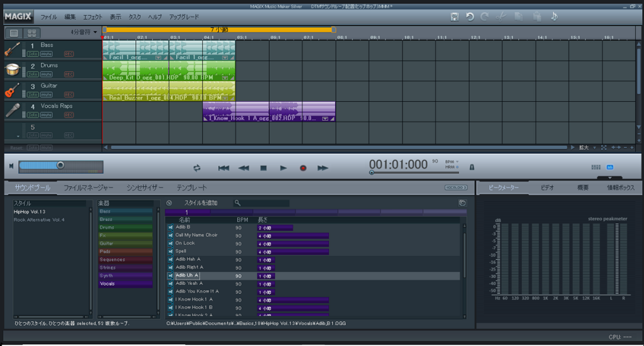Open the I_Know_Hook vocal clip dropdown arrow
The width and height of the screenshot is (644, 346).
tap(325, 119)
